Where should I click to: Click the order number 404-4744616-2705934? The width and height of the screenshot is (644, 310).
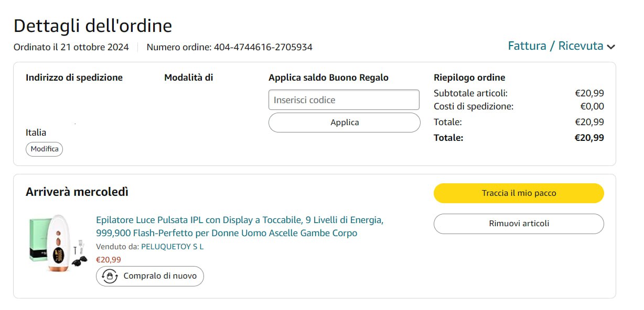[x=263, y=47]
